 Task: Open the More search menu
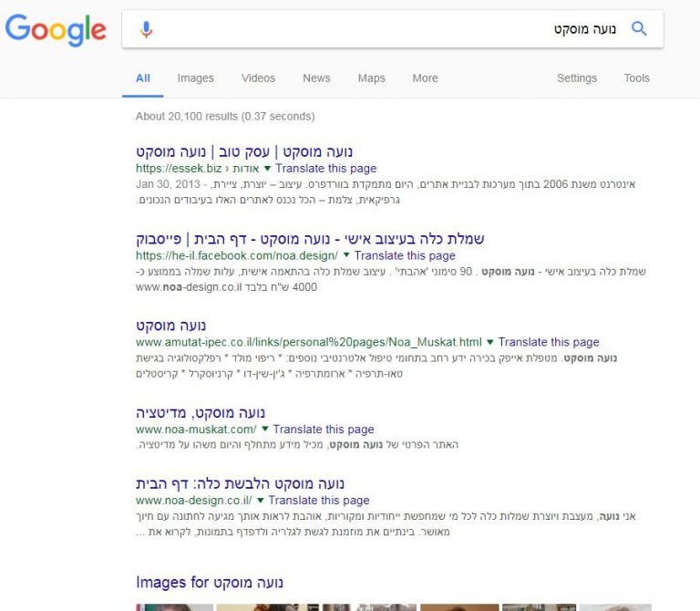click(x=425, y=78)
